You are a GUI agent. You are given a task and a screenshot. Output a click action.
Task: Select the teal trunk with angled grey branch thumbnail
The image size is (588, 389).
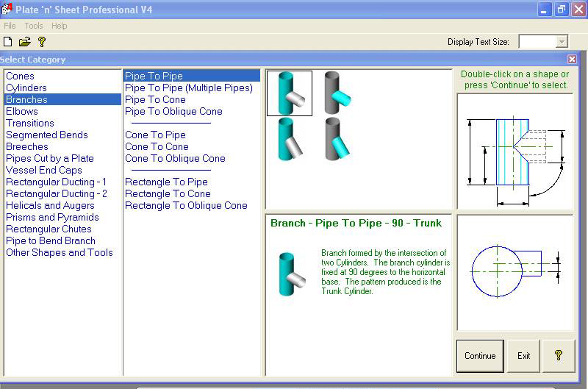click(x=290, y=139)
